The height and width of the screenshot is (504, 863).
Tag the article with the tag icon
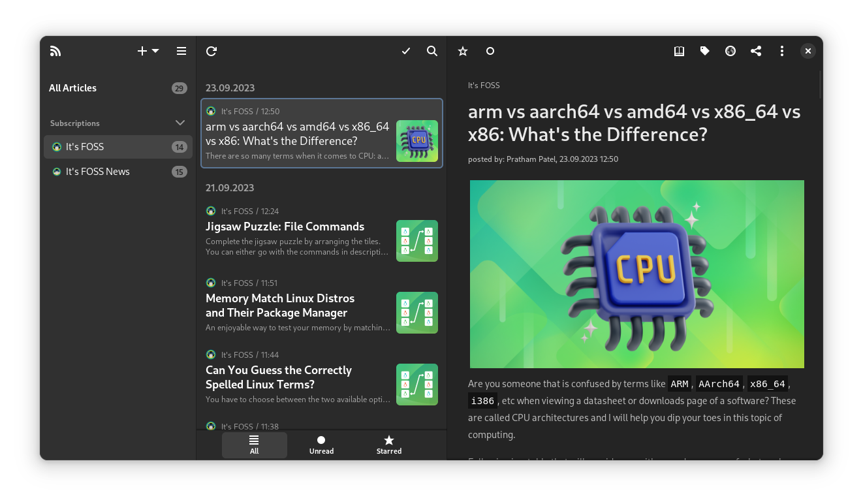pyautogui.click(x=704, y=51)
